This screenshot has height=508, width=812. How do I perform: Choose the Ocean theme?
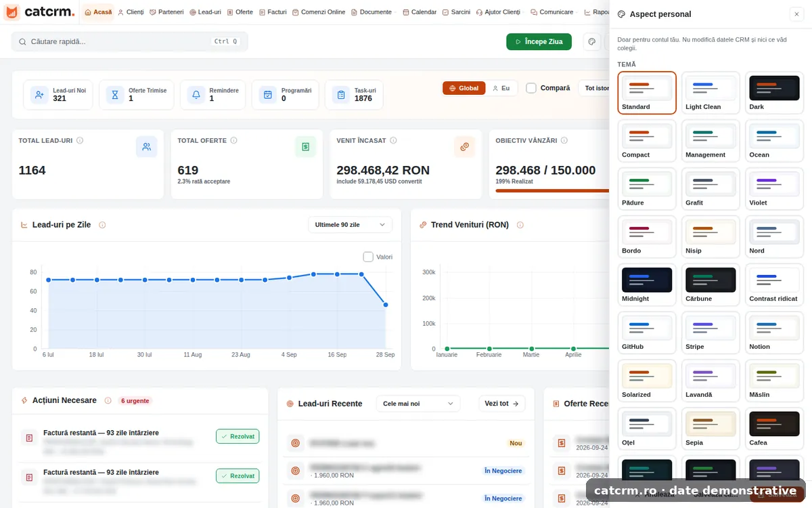tap(774, 141)
